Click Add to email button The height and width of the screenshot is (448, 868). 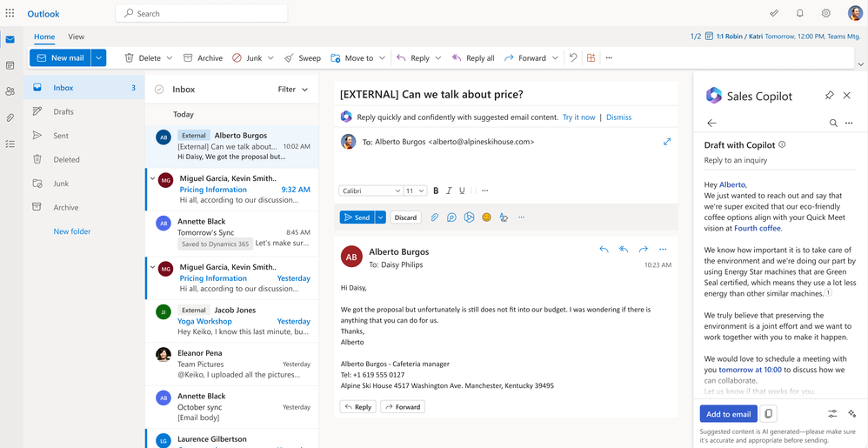click(x=729, y=414)
